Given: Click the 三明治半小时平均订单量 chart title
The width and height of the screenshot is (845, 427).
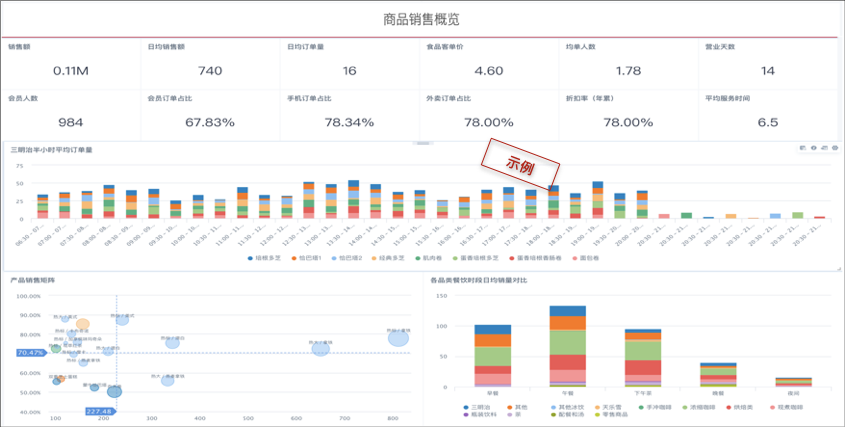Looking at the screenshot, I should coord(51,150).
